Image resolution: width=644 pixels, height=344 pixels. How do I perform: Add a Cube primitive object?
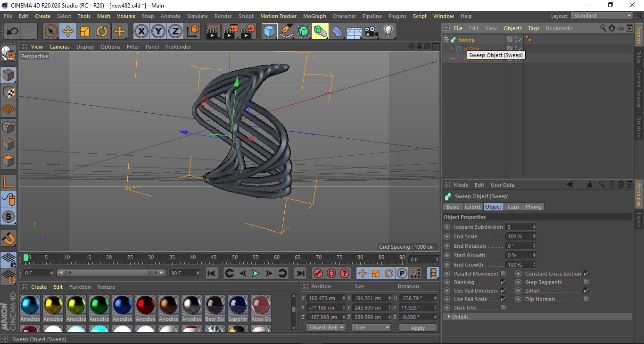270,32
